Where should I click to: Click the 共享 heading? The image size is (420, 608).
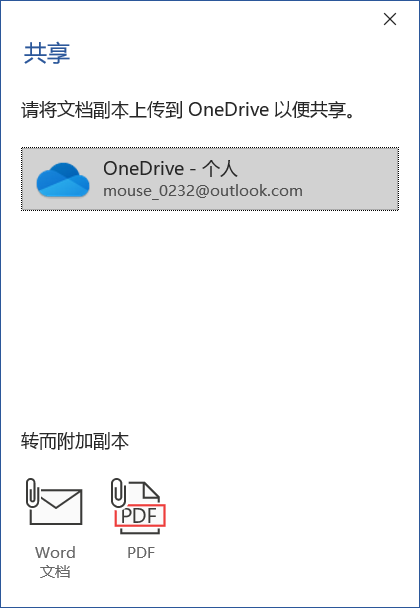(47, 53)
